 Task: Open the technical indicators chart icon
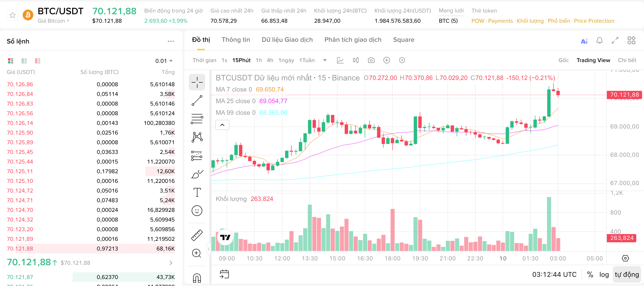340,60
